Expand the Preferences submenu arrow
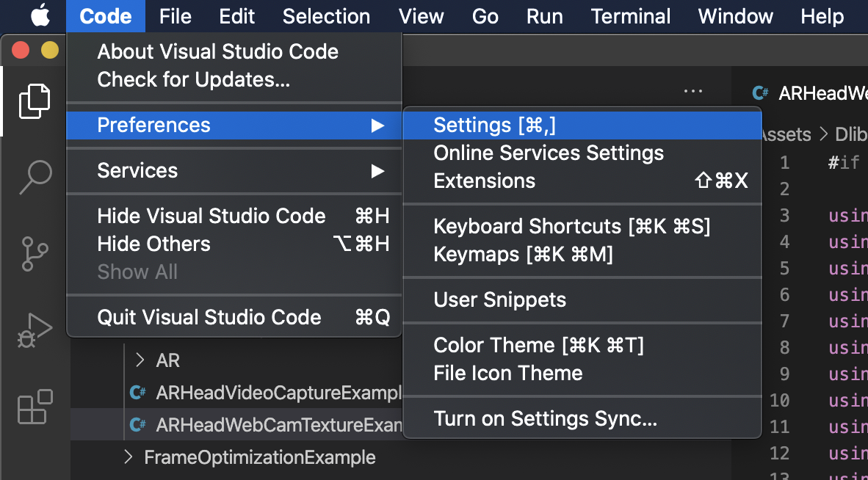Screen dimensions: 868x480 tap(377, 126)
